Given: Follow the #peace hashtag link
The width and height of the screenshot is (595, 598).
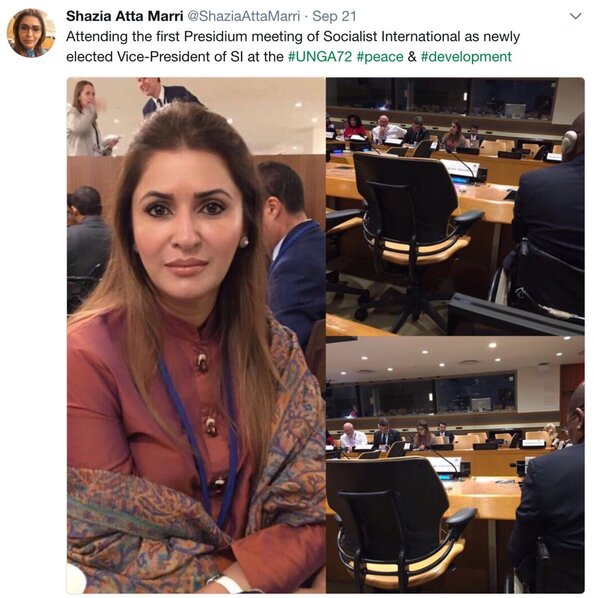Looking at the screenshot, I should pos(380,56).
